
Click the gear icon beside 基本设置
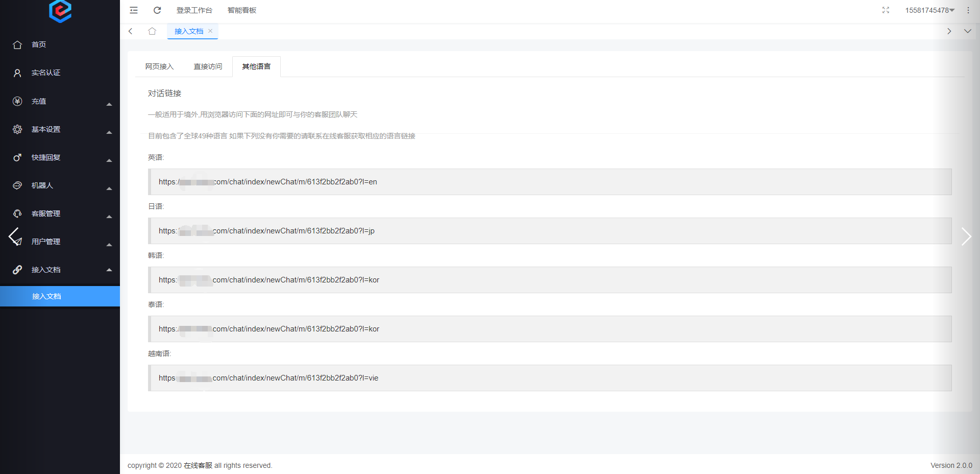point(17,129)
